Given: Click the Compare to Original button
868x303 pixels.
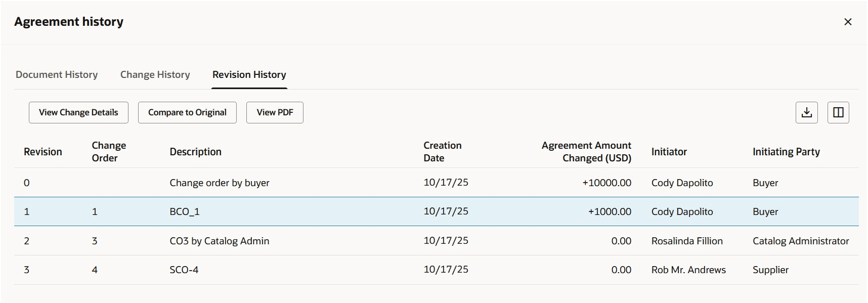Looking at the screenshot, I should click(x=187, y=112).
